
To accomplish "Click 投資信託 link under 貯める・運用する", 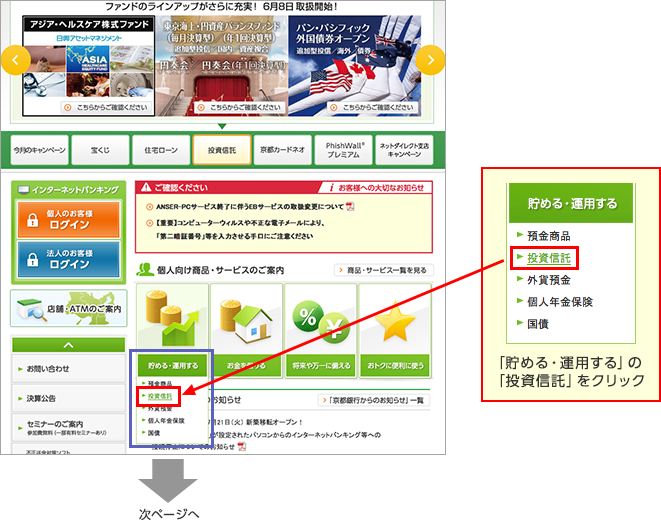I will click(160, 396).
